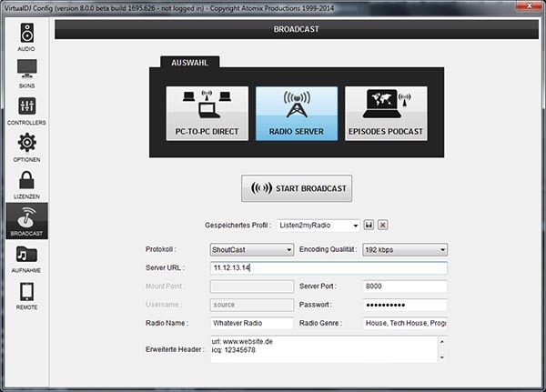Click the disabled Username source field
Image resolution: width=546 pixels, height=392 pixels.
pyautogui.click(x=252, y=305)
